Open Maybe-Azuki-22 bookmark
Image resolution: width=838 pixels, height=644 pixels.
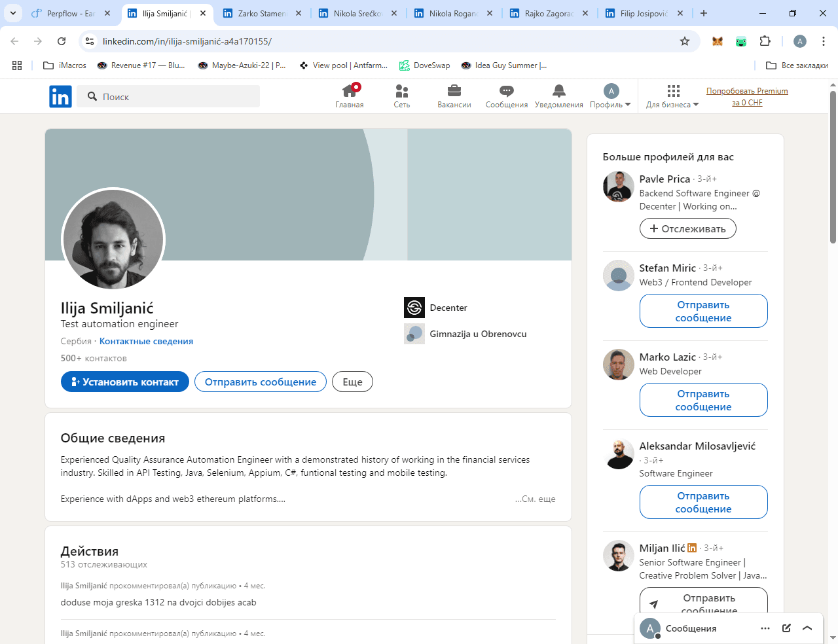(x=242, y=65)
